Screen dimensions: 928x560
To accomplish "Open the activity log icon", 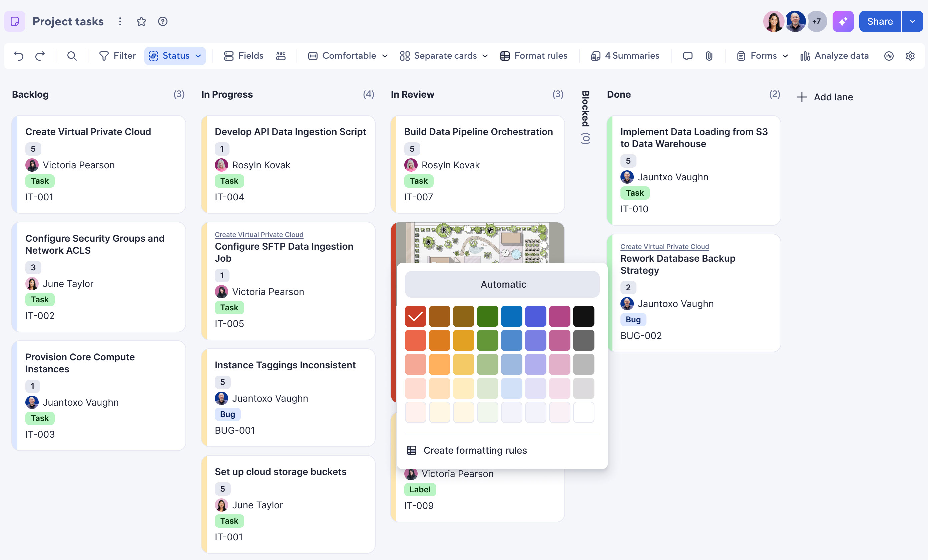I will (889, 56).
